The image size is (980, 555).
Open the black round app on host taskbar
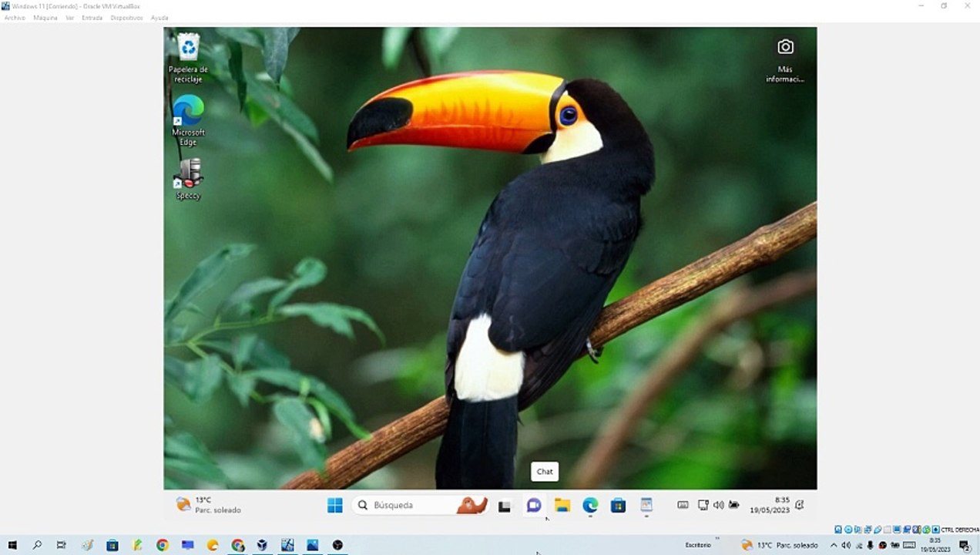click(x=337, y=545)
